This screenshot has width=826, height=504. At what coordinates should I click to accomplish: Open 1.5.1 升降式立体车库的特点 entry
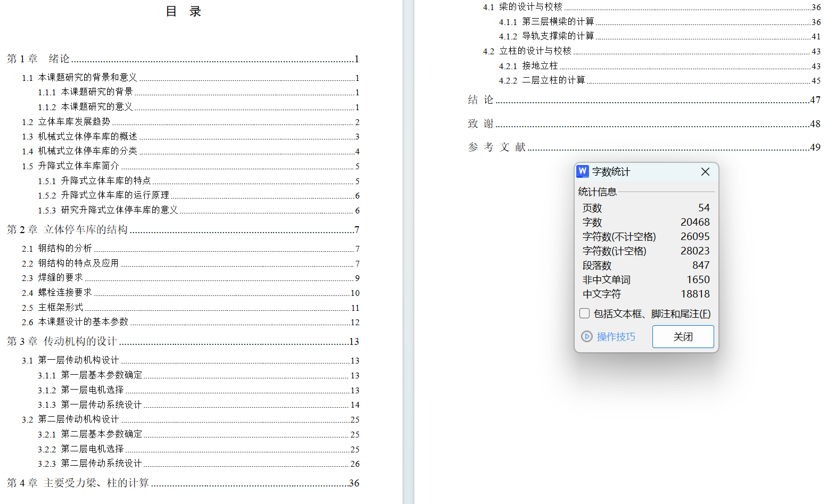199,181
